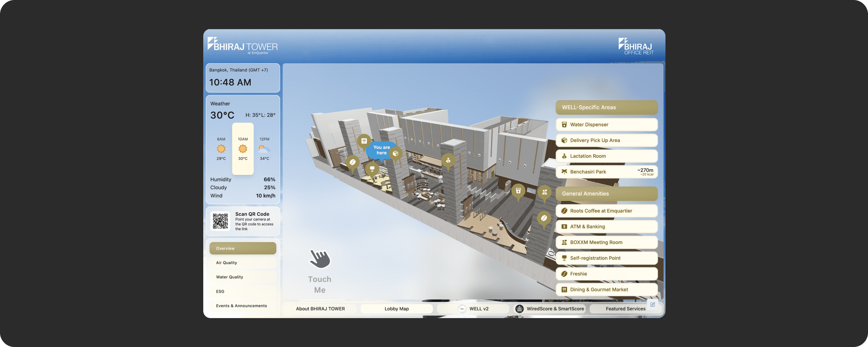Open the Water Quality menu item
Image resolution: width=868 pixels, height=347 pixels.
(243, 277)
